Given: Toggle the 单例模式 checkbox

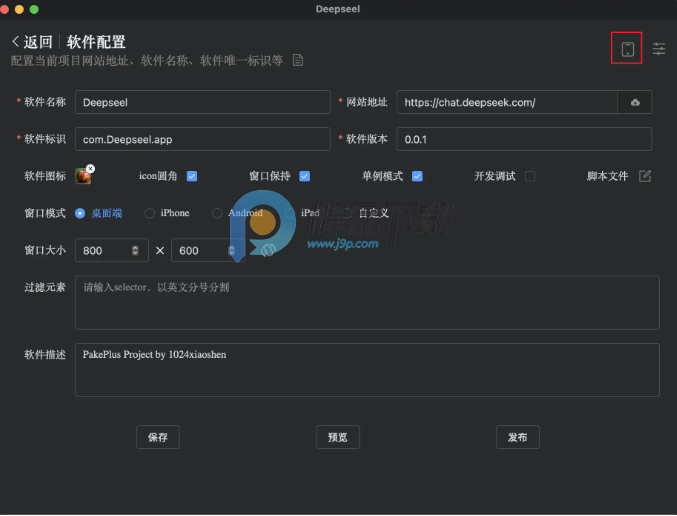Looking at the screenshot, I should [x=417, y=176].
